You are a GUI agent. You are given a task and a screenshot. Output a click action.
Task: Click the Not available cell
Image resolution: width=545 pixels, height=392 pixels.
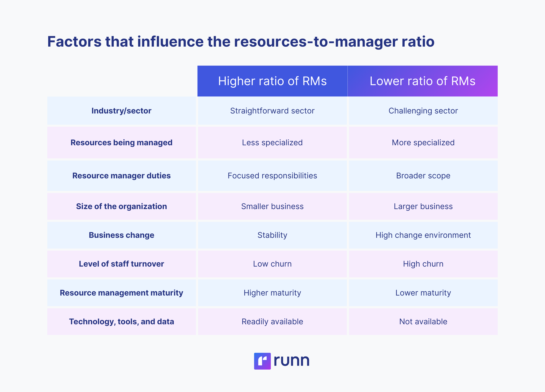click(423, 322)
